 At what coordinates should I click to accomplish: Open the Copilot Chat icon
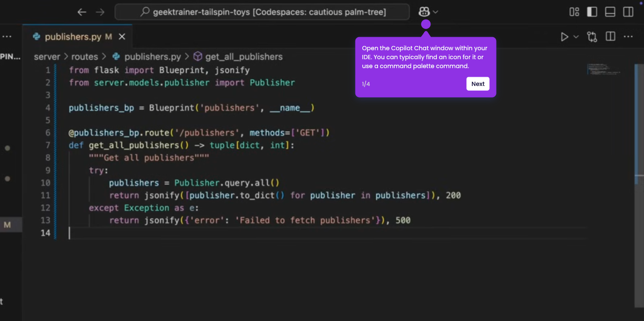(x=424, y=12)
